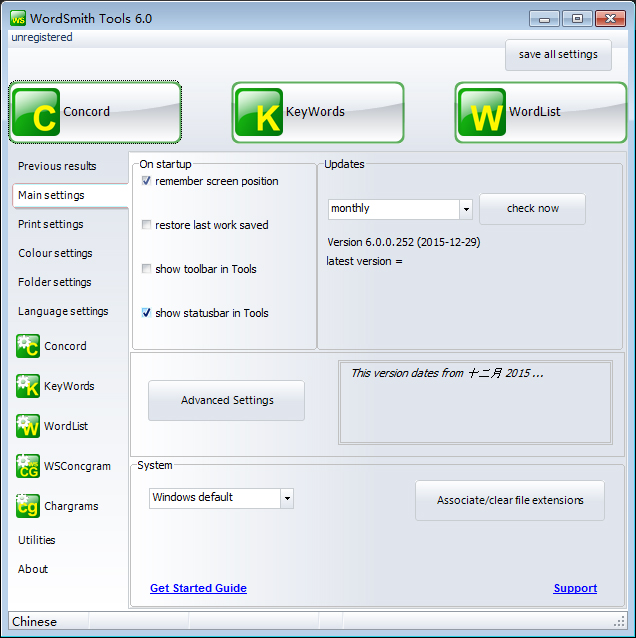Click Associate/clear file extensions button
Viewport: 636px width, 638px height.
click(x=510, y=500)
